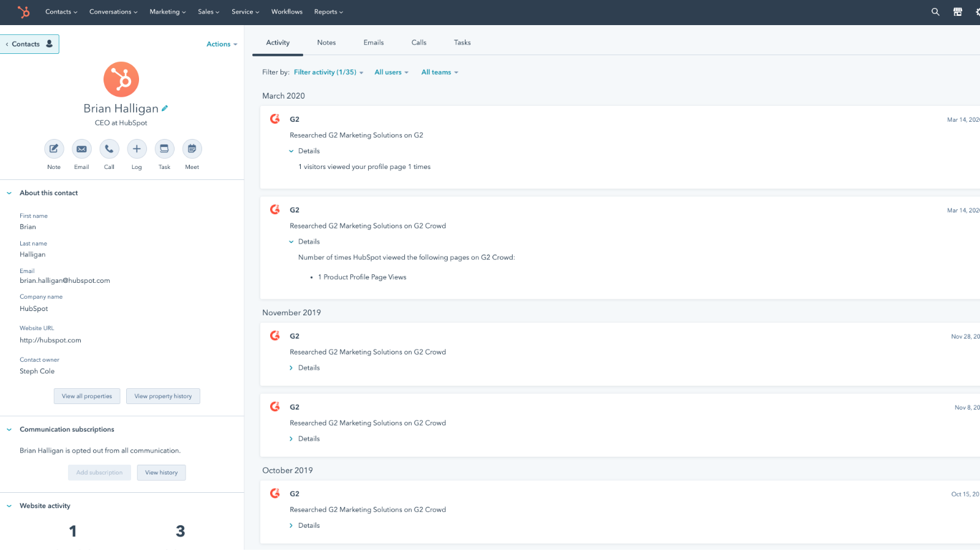The image size is (980, 551).
Task: Create a Note for Brian Halligan
Action: click(x=54, y=149)
